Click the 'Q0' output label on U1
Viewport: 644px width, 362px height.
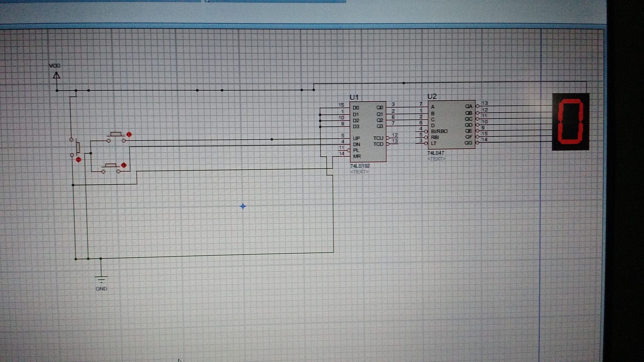[x=380, y=108]
